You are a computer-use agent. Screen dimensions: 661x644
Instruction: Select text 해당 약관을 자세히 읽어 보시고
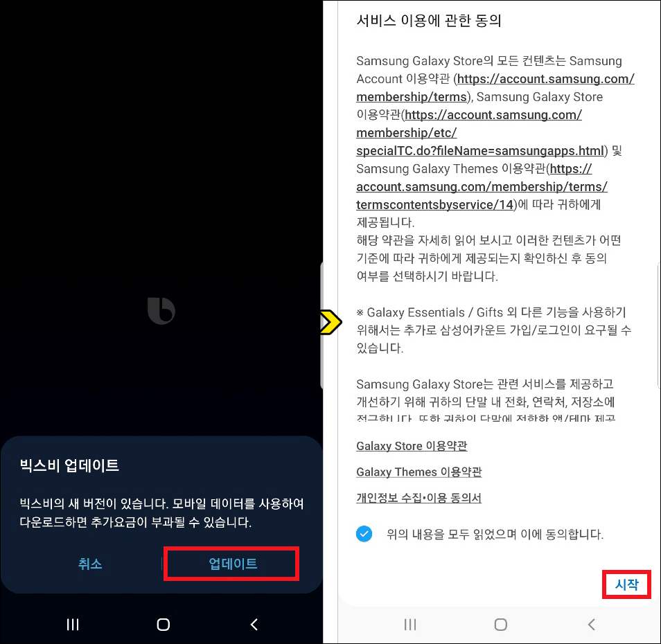pos(434,240)
